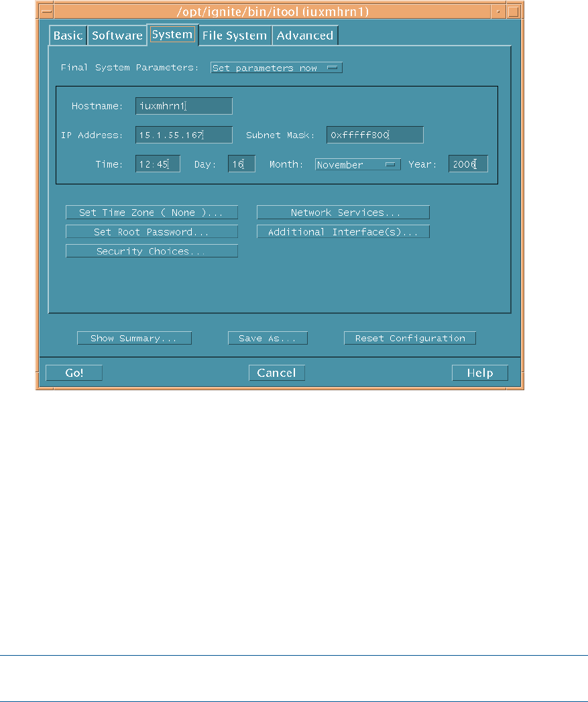Switch to the Basic tab
The image size is (588, 702).
coord(68,36)
